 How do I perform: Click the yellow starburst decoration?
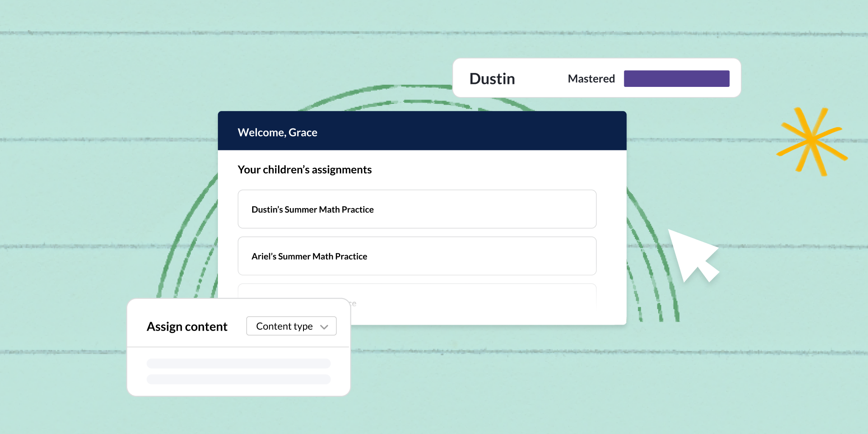click(811, 141)
